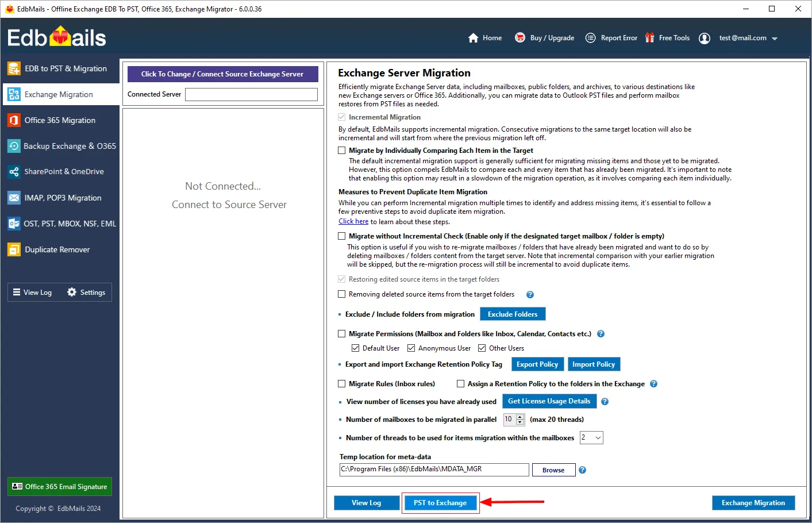The image size is (812, 523).
Task: Click the Export Policy button
Action: click(x=537, y=364)
